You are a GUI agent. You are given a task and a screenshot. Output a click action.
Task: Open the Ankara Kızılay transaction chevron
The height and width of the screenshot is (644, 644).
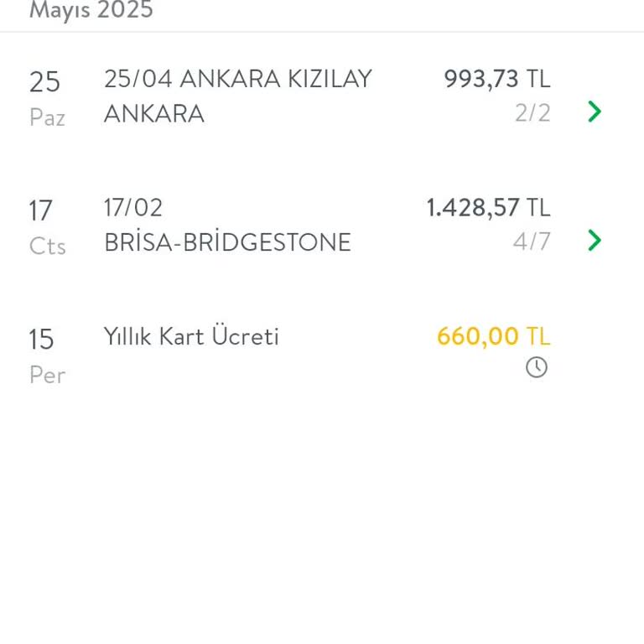pos(595,112)
